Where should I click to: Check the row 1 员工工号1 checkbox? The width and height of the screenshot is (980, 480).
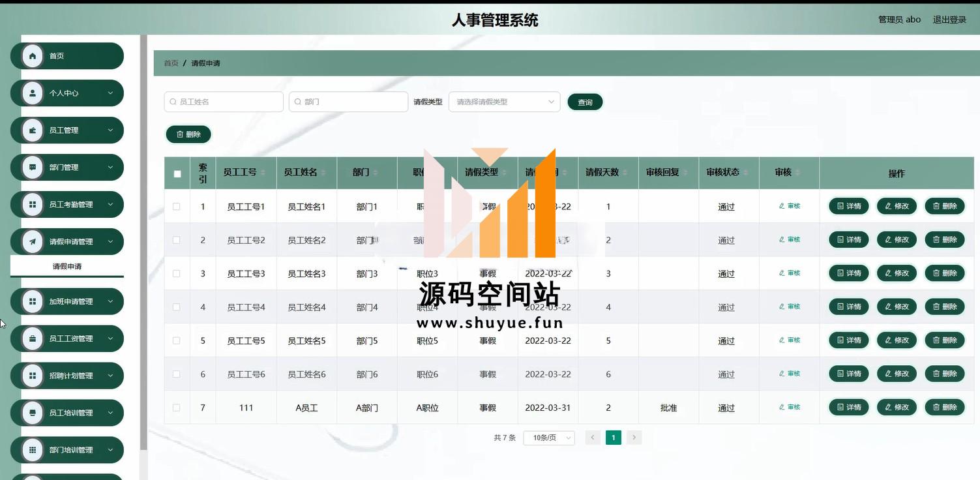click(177, 207)
